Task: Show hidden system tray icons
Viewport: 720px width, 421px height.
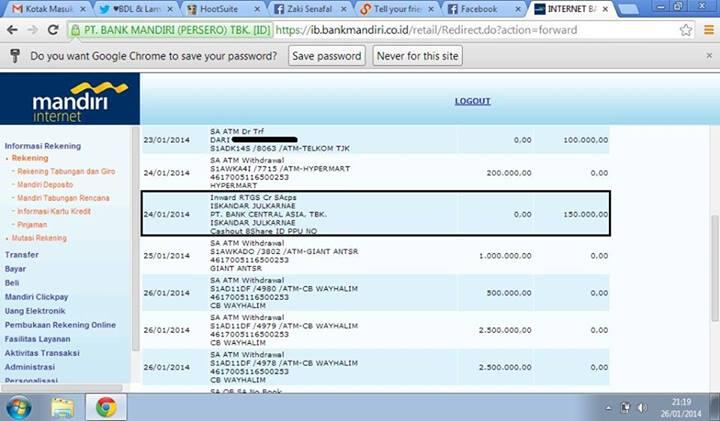Action: 608,408
